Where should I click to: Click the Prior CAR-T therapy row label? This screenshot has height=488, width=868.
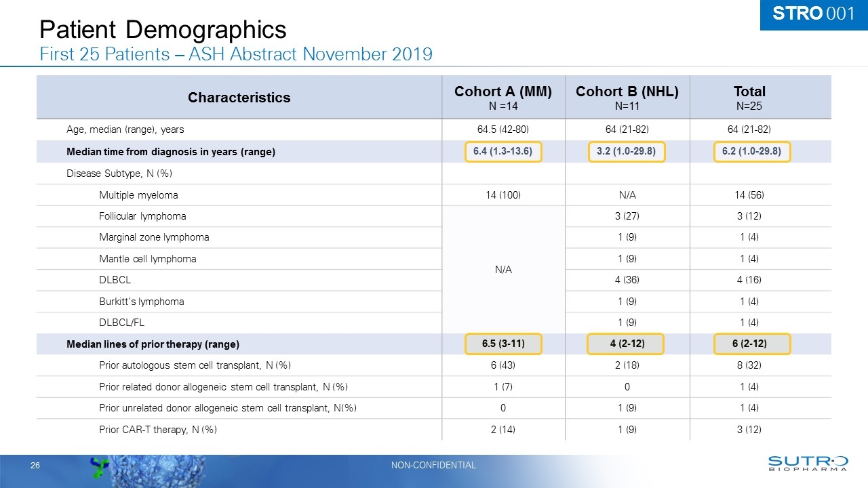coord(158,430)
